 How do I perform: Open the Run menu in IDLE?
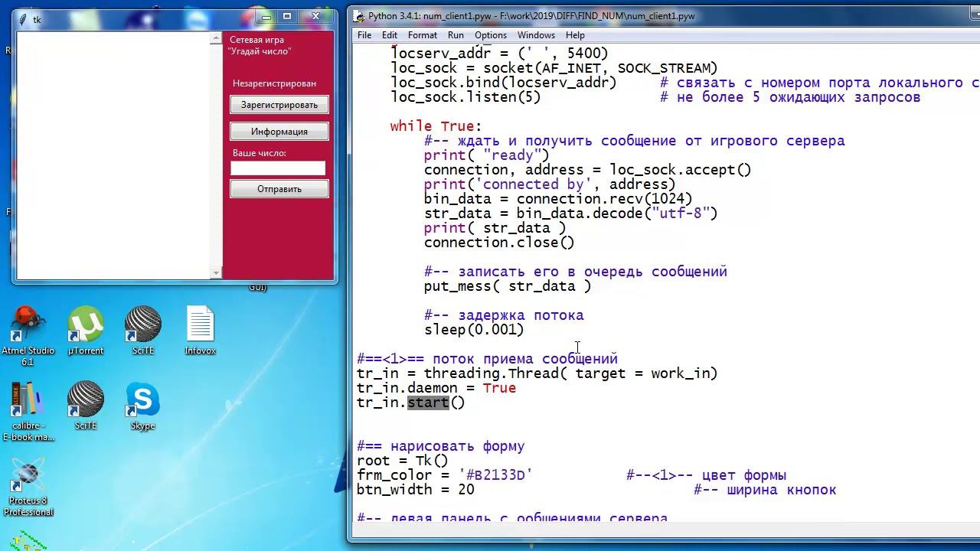point(456,35)
